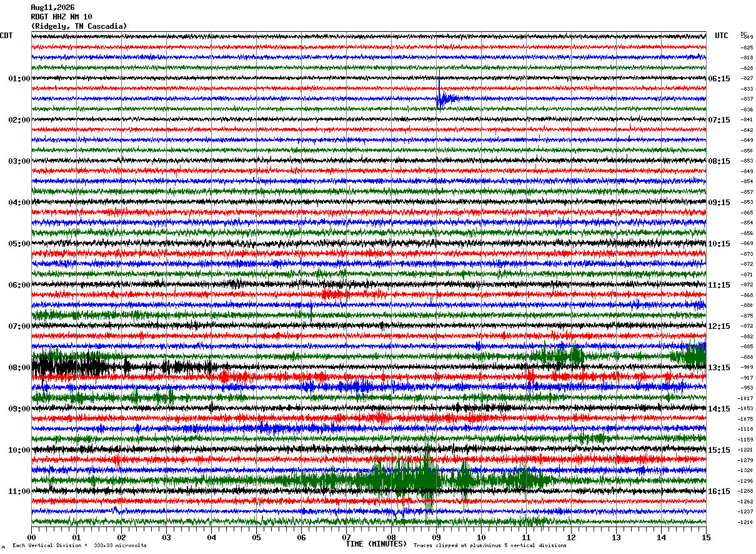The image size is (756, 554).
Task: Click the DC offset value -1288
Action: [747, 491]
